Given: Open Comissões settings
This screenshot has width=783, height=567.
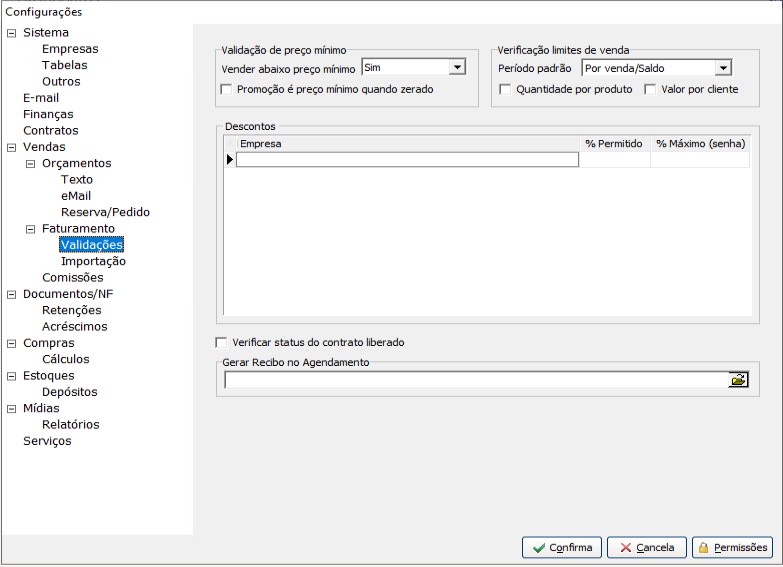Looking at the screenshot, I should [73, 278].
